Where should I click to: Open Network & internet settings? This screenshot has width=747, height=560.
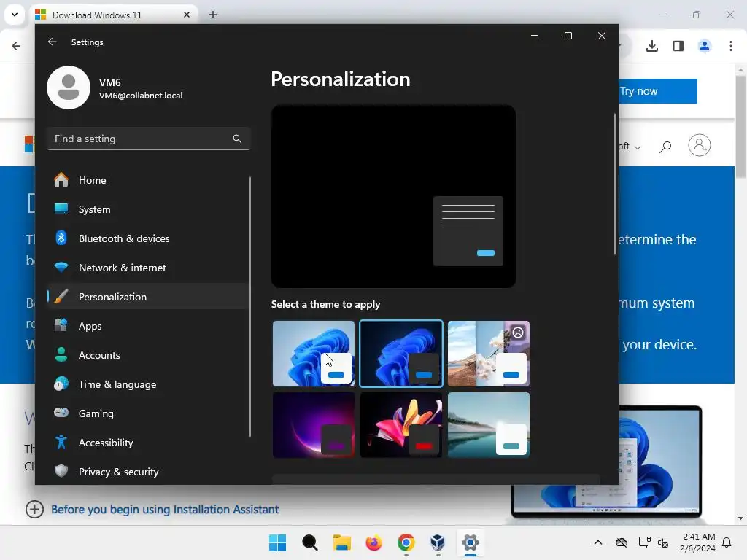[147, 267]
